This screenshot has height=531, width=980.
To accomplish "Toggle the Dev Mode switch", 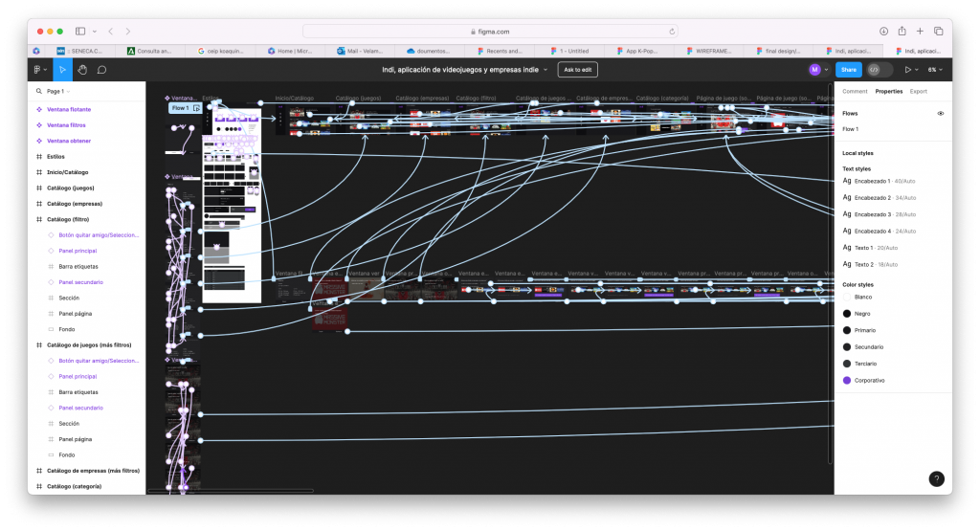I will click(879, 70).
